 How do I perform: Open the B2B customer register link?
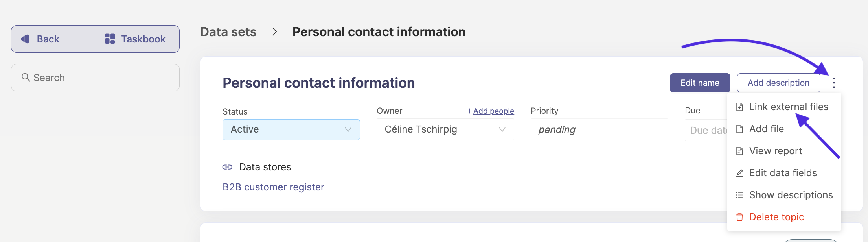click(x=274, y=187)
